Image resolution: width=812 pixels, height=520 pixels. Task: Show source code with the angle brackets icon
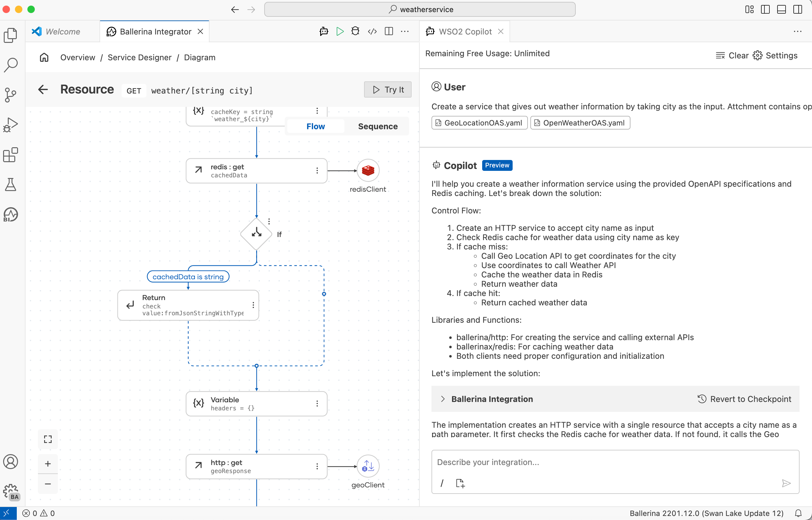pos(372,31)
